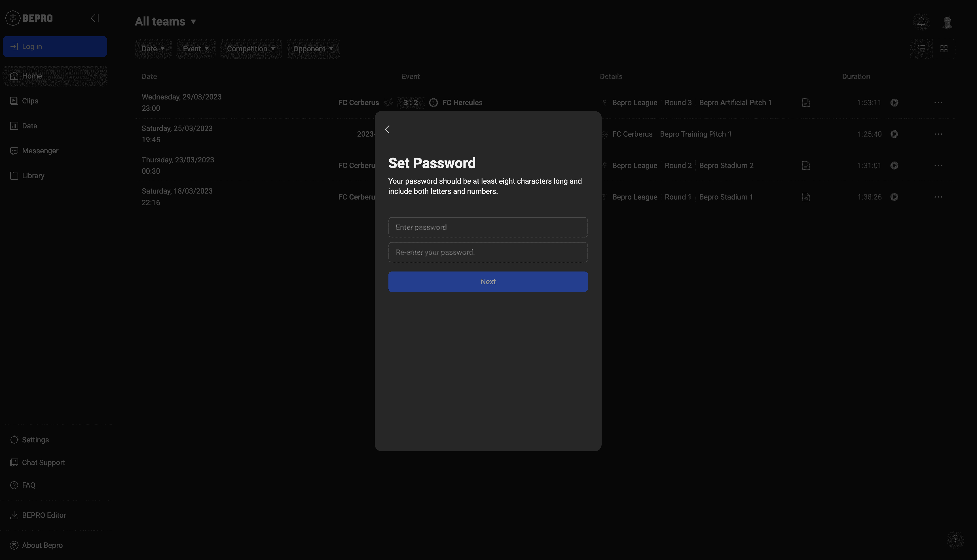977x560 pixels.
Task: Click the Log in button
Action: click(55, 46)
